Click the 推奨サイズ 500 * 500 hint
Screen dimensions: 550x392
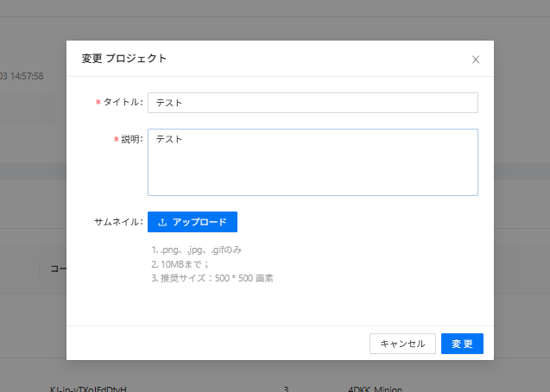click(212, 278)
